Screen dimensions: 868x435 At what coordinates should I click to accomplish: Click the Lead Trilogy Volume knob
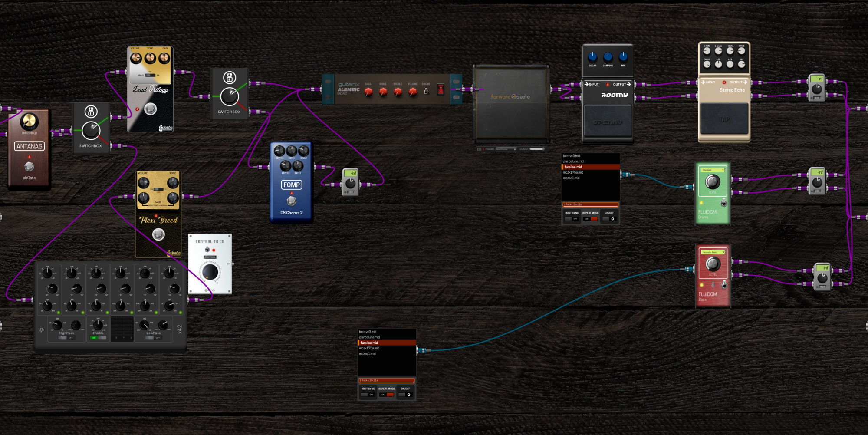click(136, 58)
